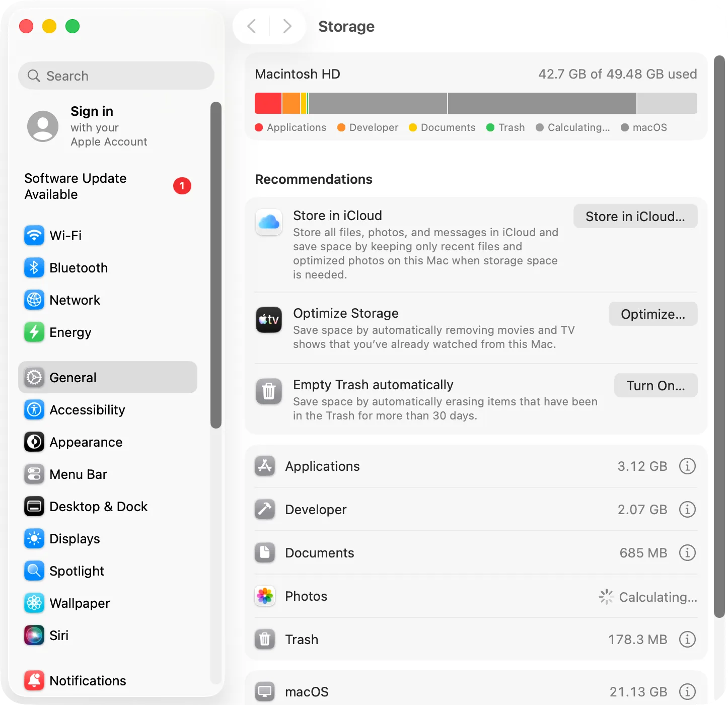Select the Energy lightning icon

[x=34, y=332]
